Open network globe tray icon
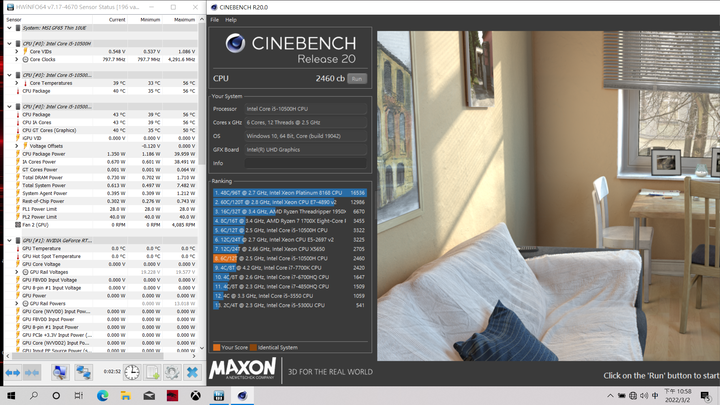Screen dimensions: 720x405 (633, 395)
